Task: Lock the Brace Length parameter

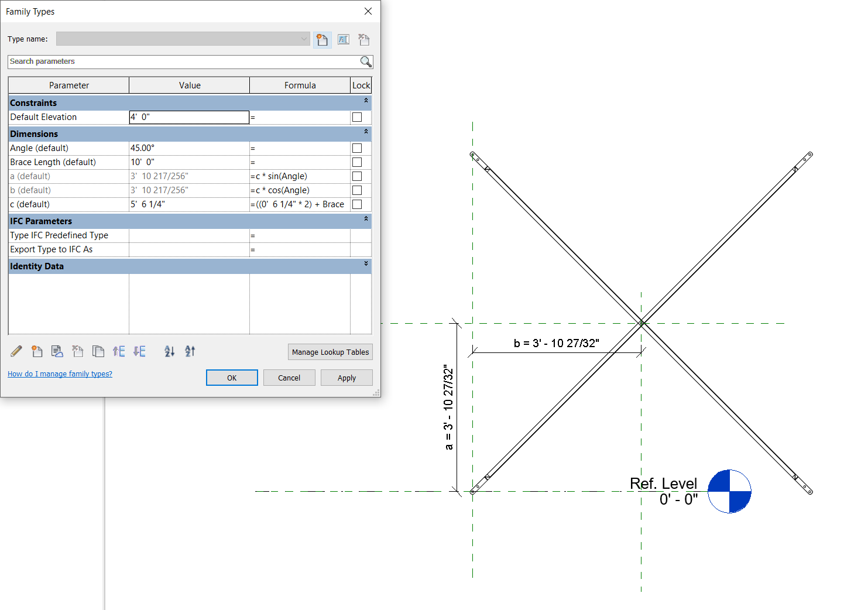Action: 357,162
